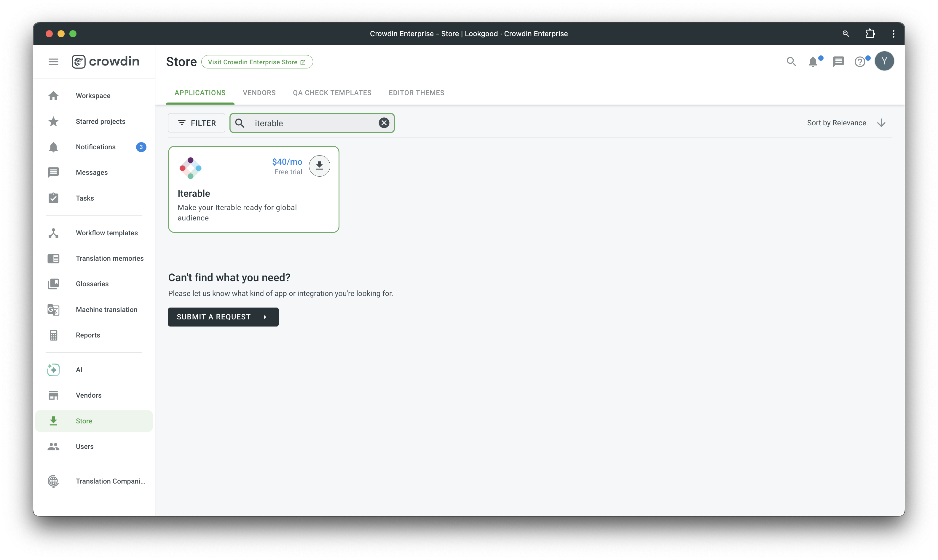Select Glossaries label in the sidebar
Screen dimensions: 938x560
click(92, 284)
